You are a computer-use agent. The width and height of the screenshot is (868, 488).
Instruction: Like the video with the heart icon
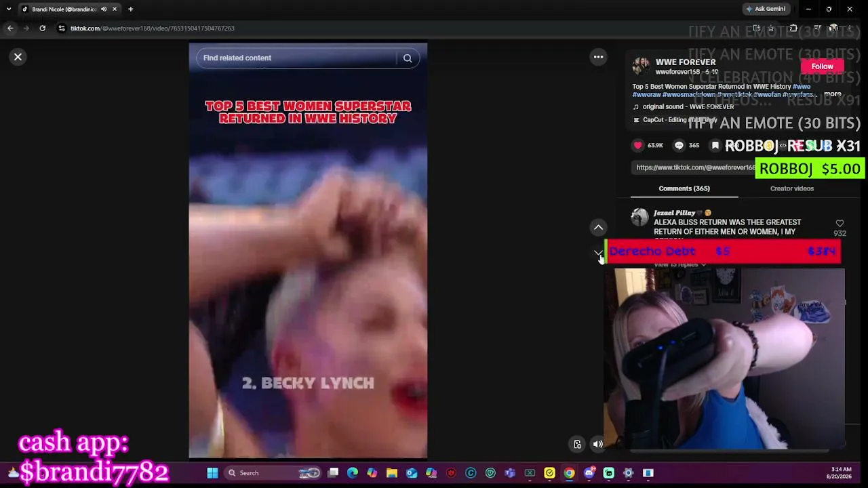637,145
